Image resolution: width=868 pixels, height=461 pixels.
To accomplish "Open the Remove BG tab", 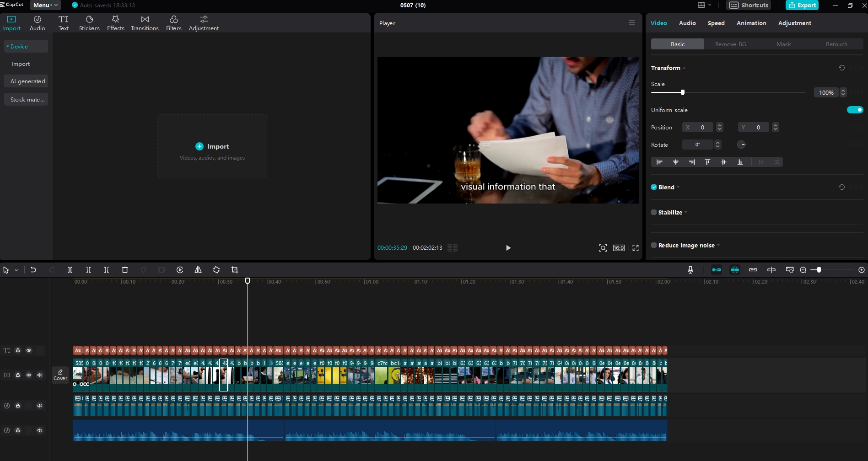I will (730, 44).
